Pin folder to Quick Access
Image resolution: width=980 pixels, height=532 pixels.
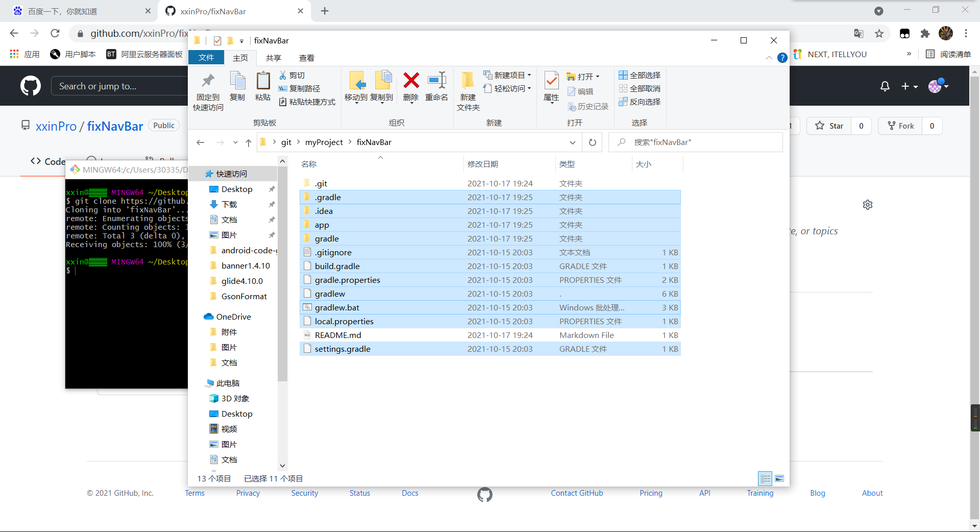click(x=208, y=91)
